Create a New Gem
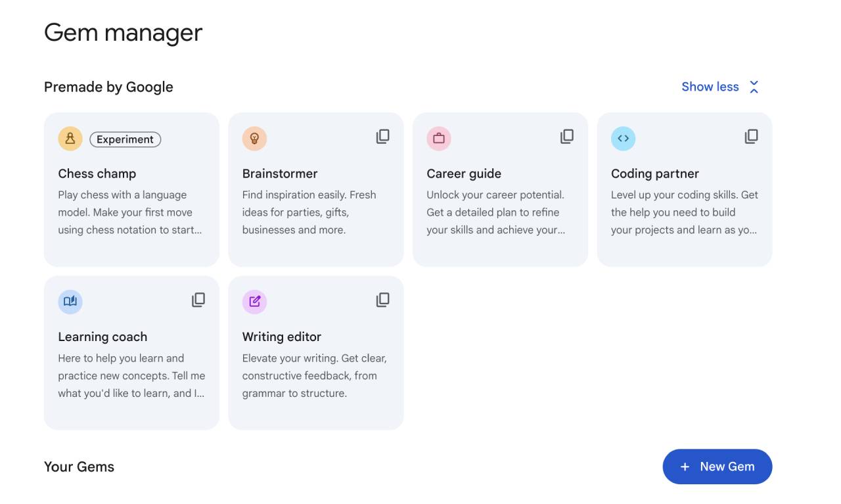The width and height of the screenshot is (841, 504). [x=717, y=467]
